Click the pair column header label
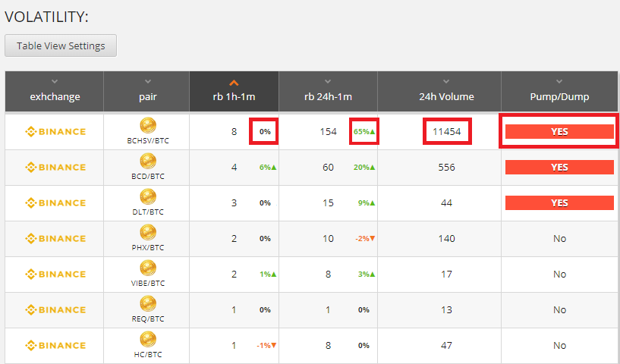Screen dimensions: 620x364 tap(148, 97)
